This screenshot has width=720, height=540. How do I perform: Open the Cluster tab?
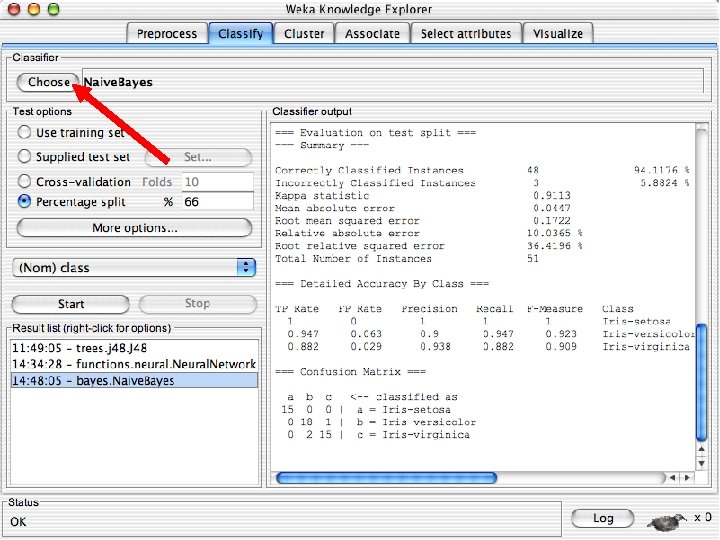click(x=304, y=34)
